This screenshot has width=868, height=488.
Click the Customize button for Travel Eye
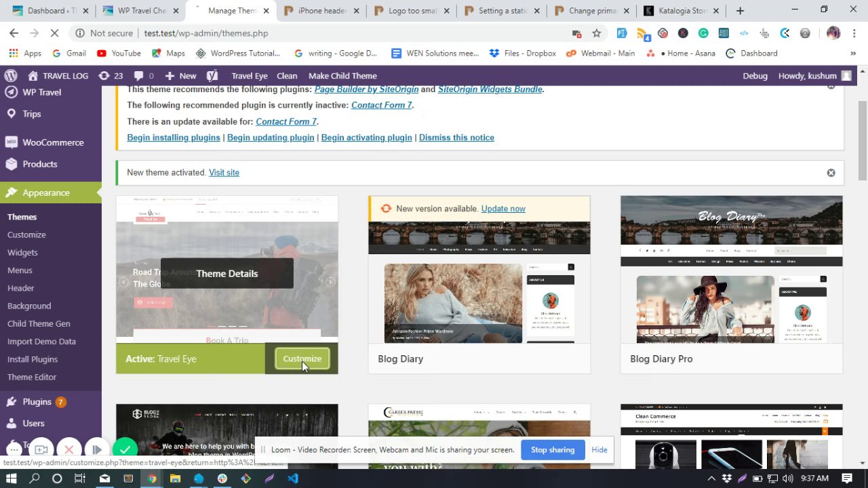click(302, 359)
